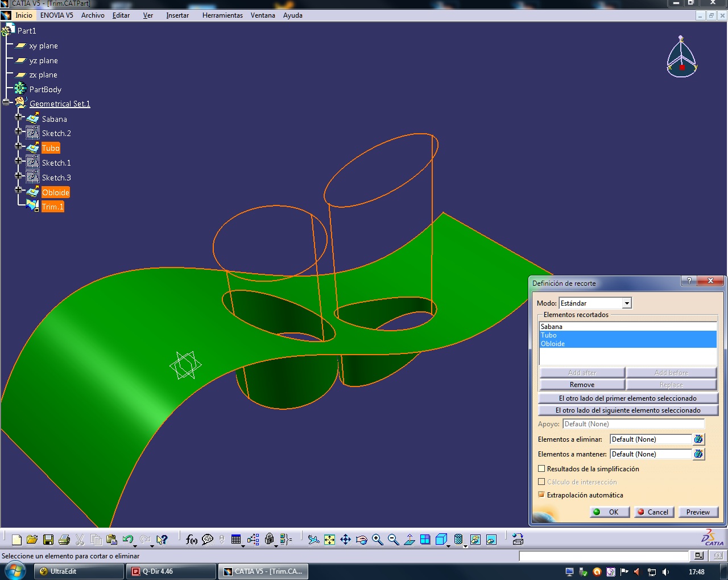The image size is (728, 580).
Task: Select the Rotate view icon
Action: click(x=362, y=540)
